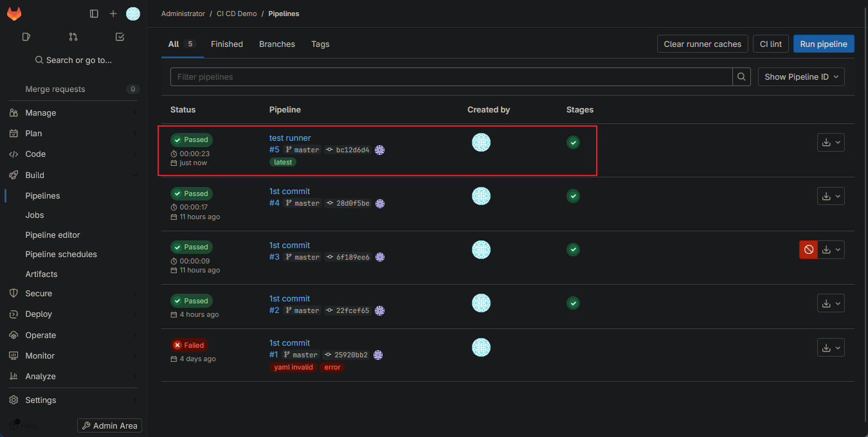Screen dimensions: 868x437
Task: Click the filter pipelines search magnifier button
Action: click(741, 76)
